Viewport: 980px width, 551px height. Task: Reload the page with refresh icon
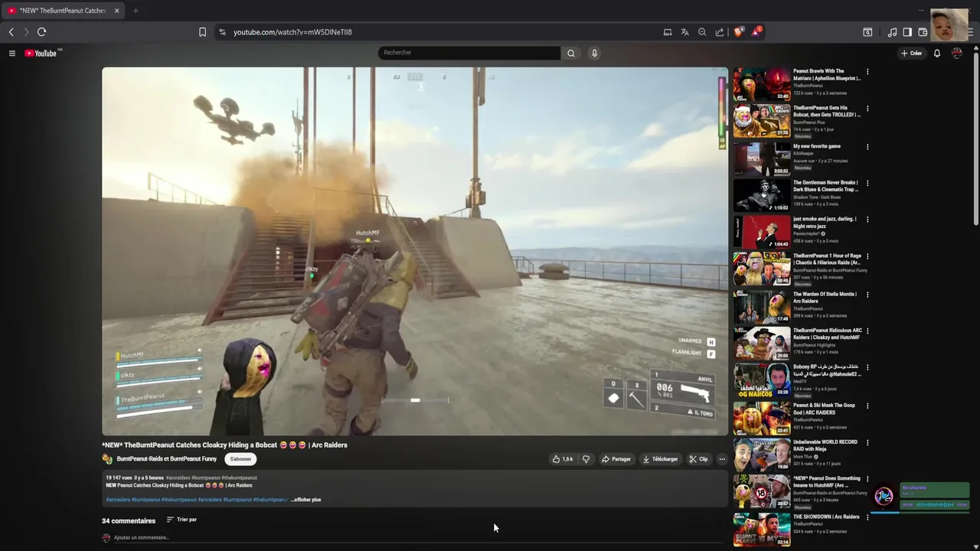(x=42, y=32)
